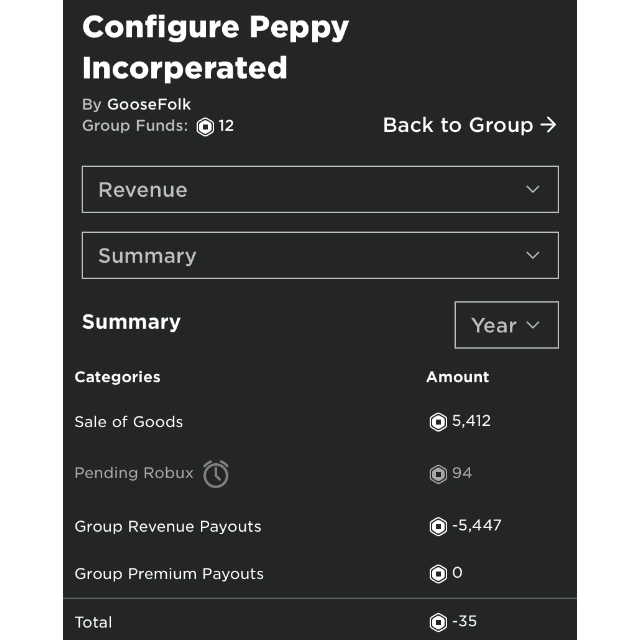Select the Sale of Goods row
This screenshot has height=640, width=640.
[320, 422]
